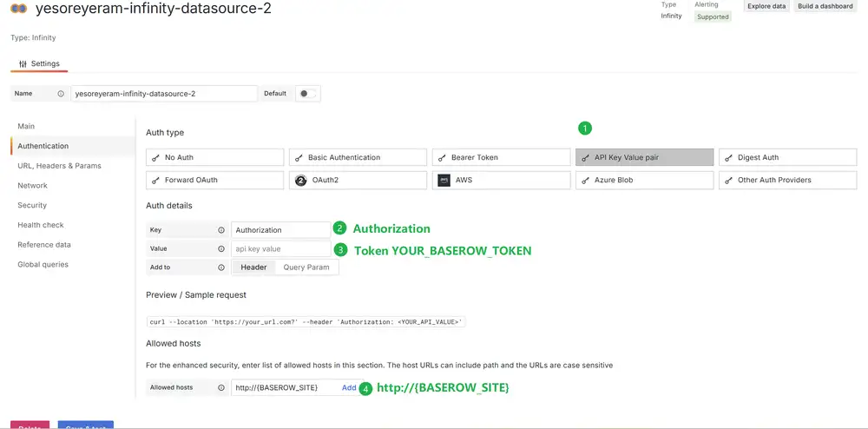Image resolution: width=868 pixels, height=429 pixels.
Task: Choose Header for Add to option
Action: 253,267
